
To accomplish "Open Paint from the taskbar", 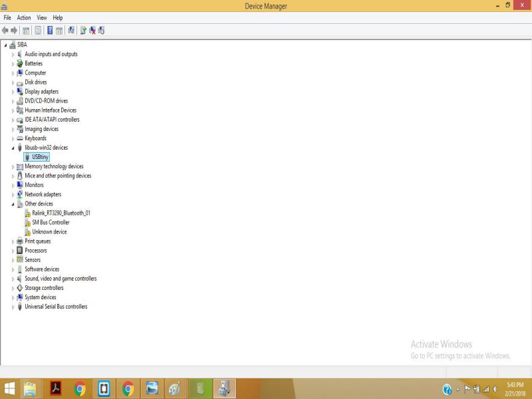I will (175, 389).
